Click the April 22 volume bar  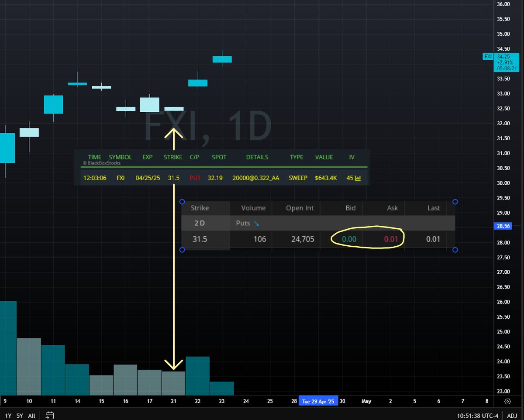tap(198, 375)
